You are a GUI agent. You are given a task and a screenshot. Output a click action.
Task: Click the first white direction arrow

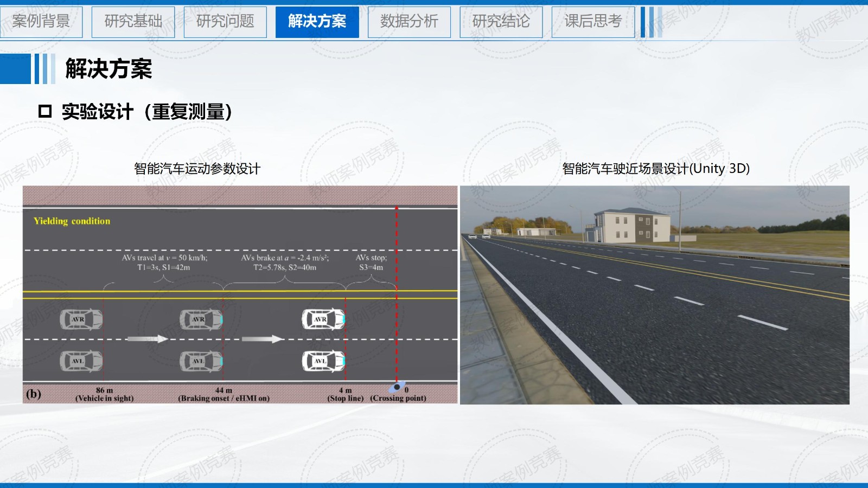click(147, 339)
